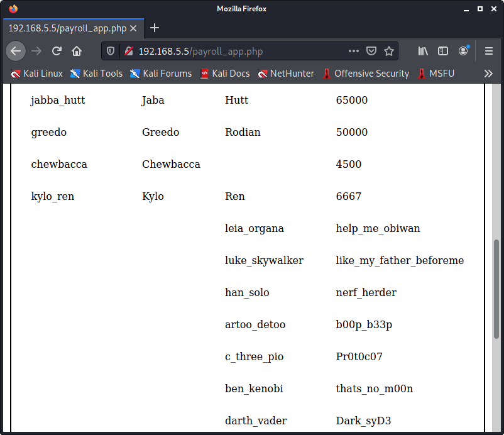Open the Home page button
504x435 pixels.
coord(77,51)
